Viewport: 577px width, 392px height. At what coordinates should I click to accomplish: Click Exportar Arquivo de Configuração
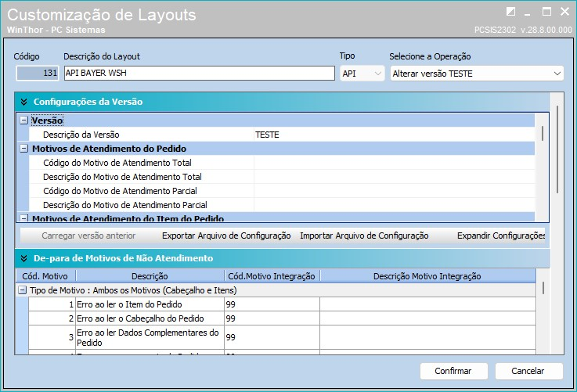pyautogui.click(x=226, y=236)
